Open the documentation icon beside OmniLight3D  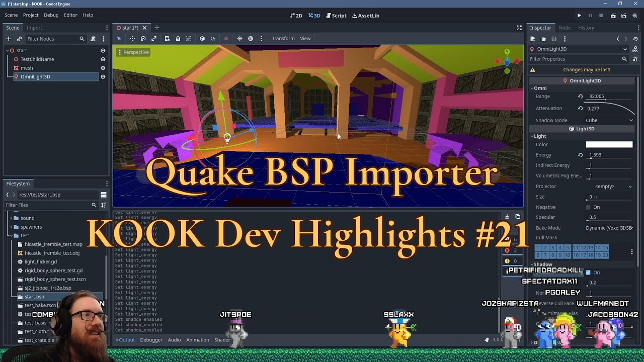pyautogui.click(x=635, y=49)
